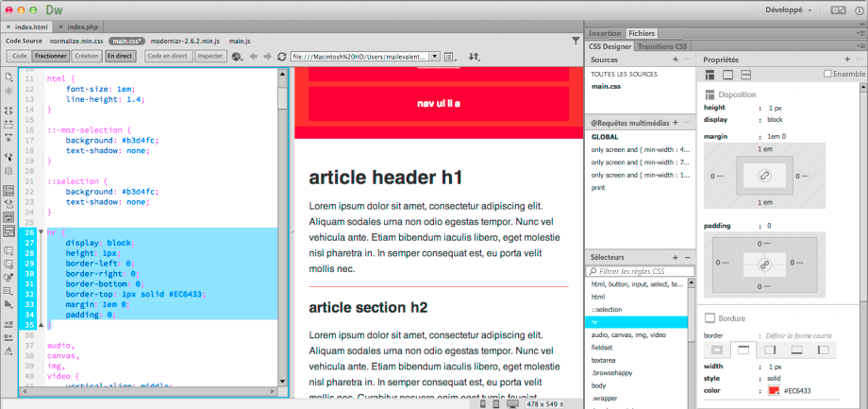Remove selector minus button
Screen dimensions: 868x409
click(x=687, y=257)
